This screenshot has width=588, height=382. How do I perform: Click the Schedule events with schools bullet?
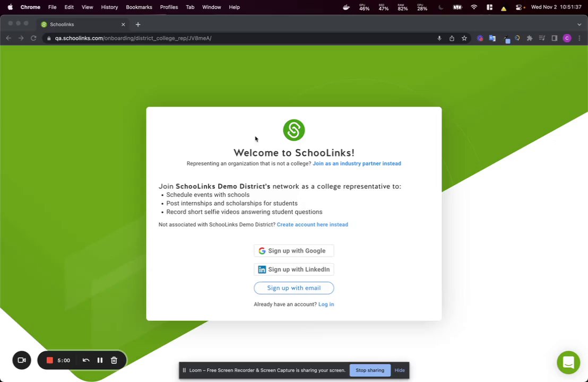[x=207, y=195]
